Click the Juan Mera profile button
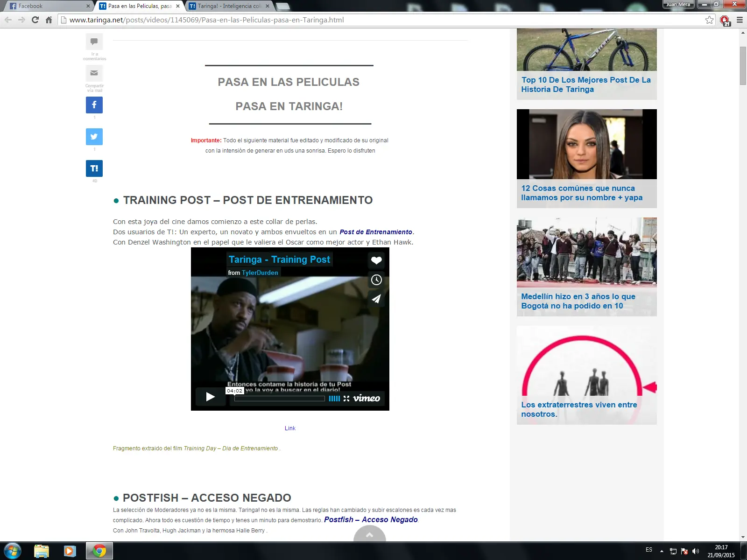This screenshot has height=560, width=747. point(678,4)
